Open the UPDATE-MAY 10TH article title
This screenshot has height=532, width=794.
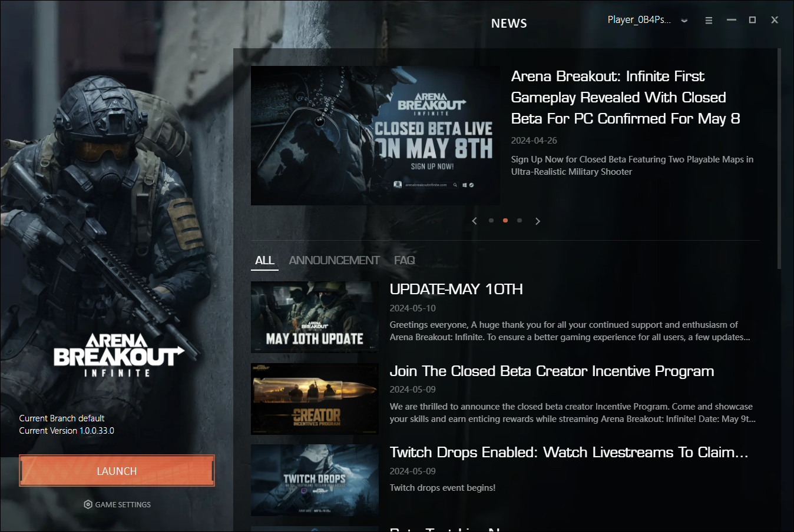(456, 289)
